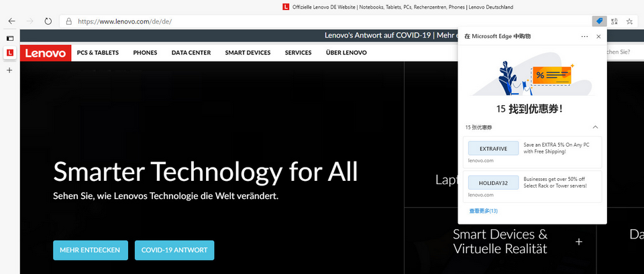
Task: Open PCS & TABLETS menu
Action: click(97, 53)
